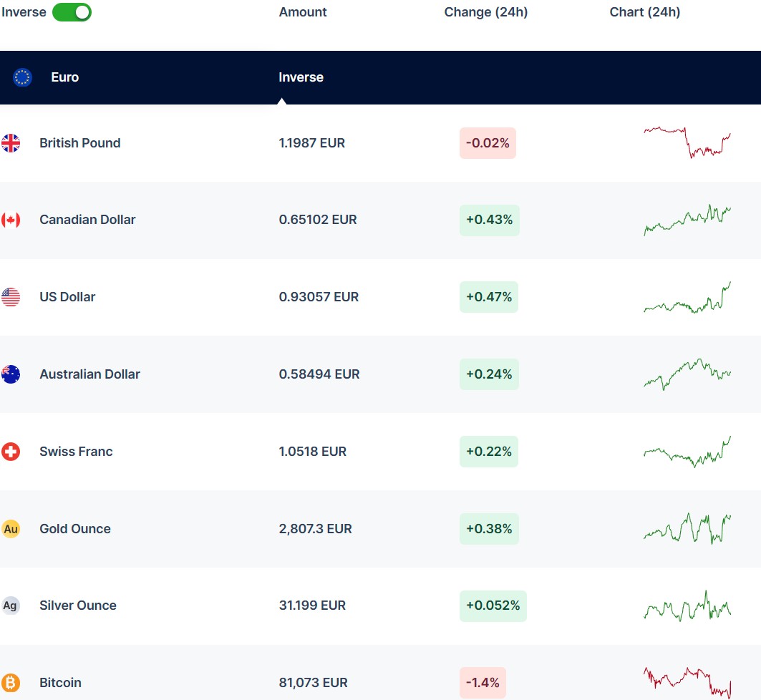Click the Silver Ounce Ag icon
Screen dimensions: 761x700
tap(11, 606)
